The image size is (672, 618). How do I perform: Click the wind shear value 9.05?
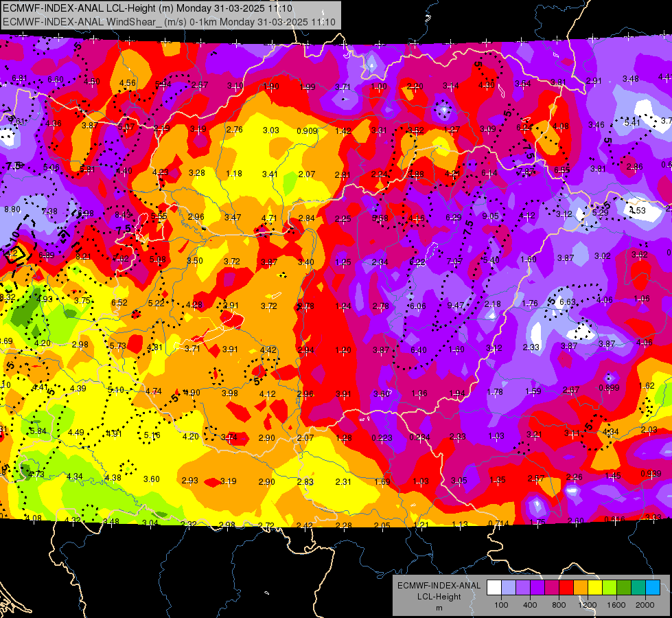[490, 216]
